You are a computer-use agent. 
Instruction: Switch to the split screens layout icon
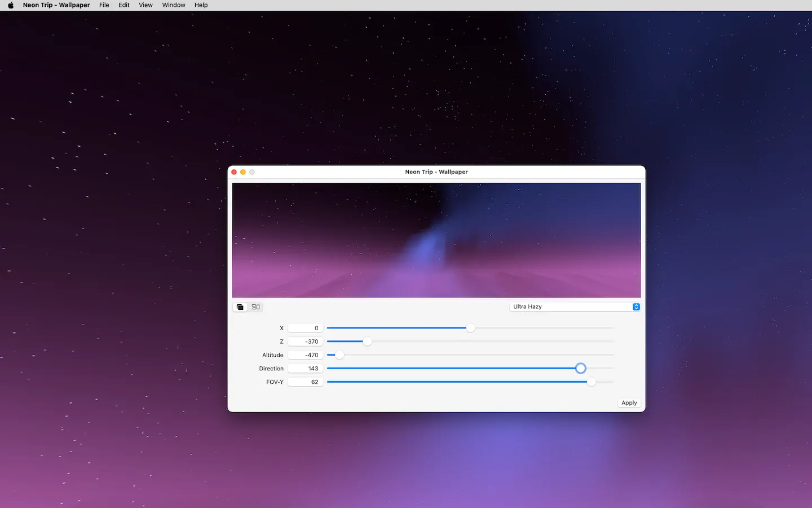256,307
